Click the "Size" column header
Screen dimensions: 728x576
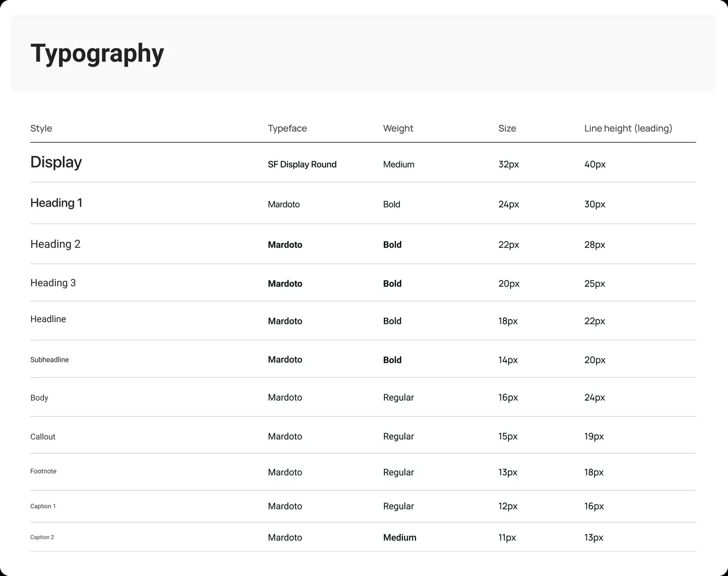(507, 128)
